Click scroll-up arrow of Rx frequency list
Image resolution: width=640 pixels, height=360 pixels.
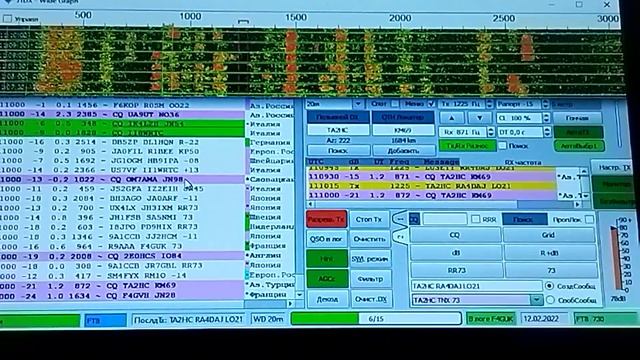coord(585,171)
